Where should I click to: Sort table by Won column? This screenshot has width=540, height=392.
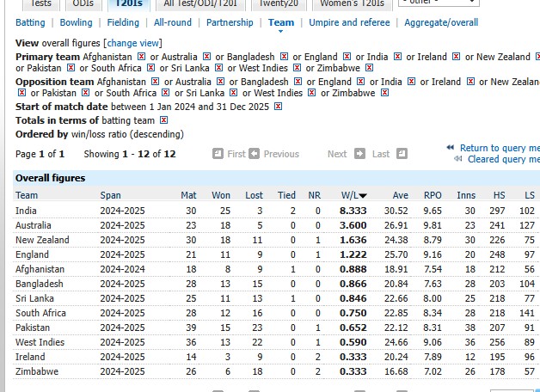[x=221, y=195]
